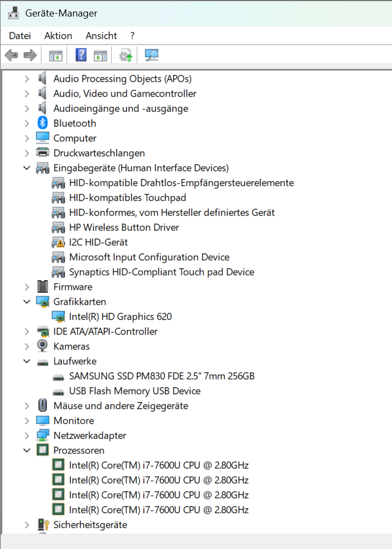This screenshot has width=392, height=549.
Task: Collapse the Laufwerke node
Action: [26, 361]
